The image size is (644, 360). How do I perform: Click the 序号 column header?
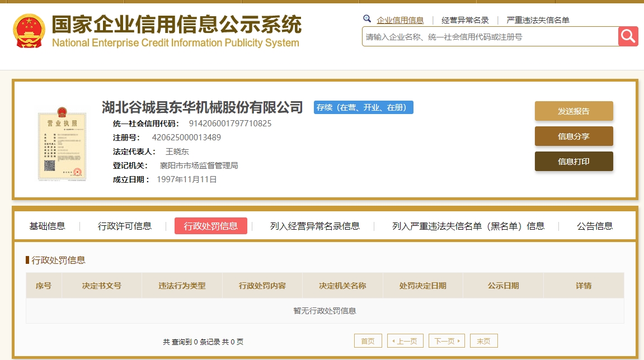coord(44,285)
